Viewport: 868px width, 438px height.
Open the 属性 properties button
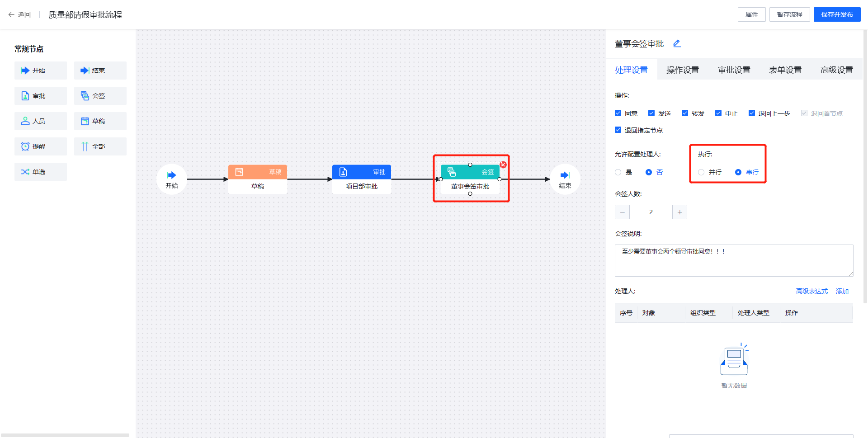point(752,14)
